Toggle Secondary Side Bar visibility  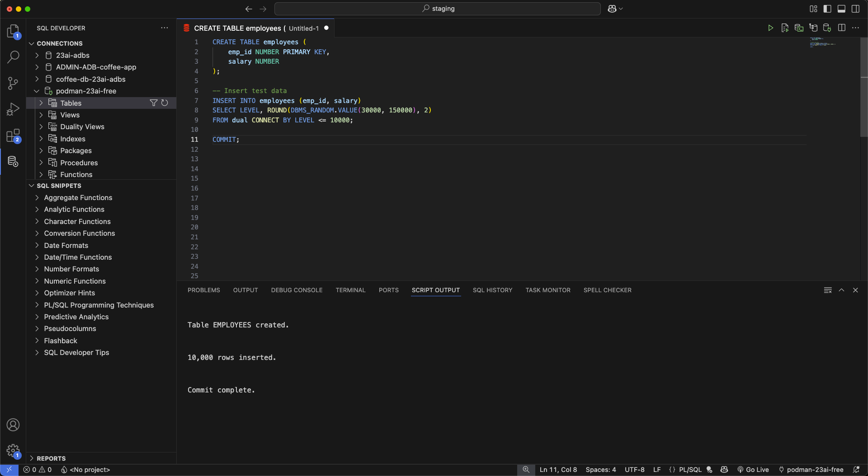[855, 9]
